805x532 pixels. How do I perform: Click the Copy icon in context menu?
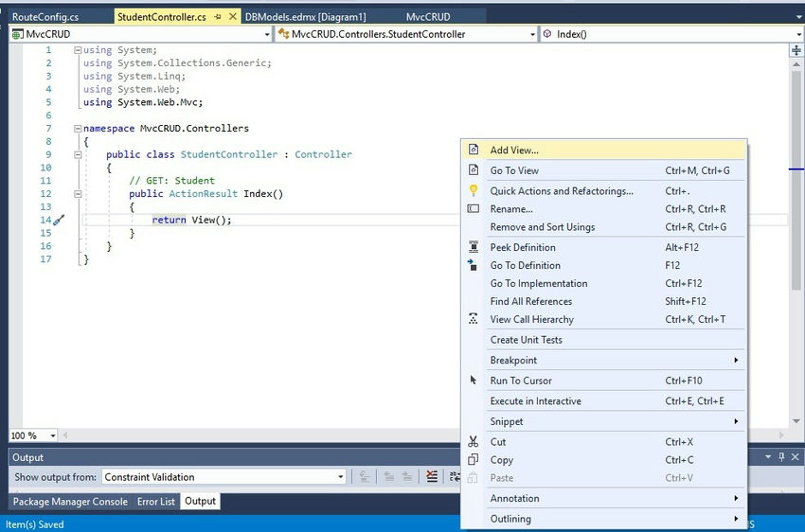pyautogui.click(x=474, y=460)
